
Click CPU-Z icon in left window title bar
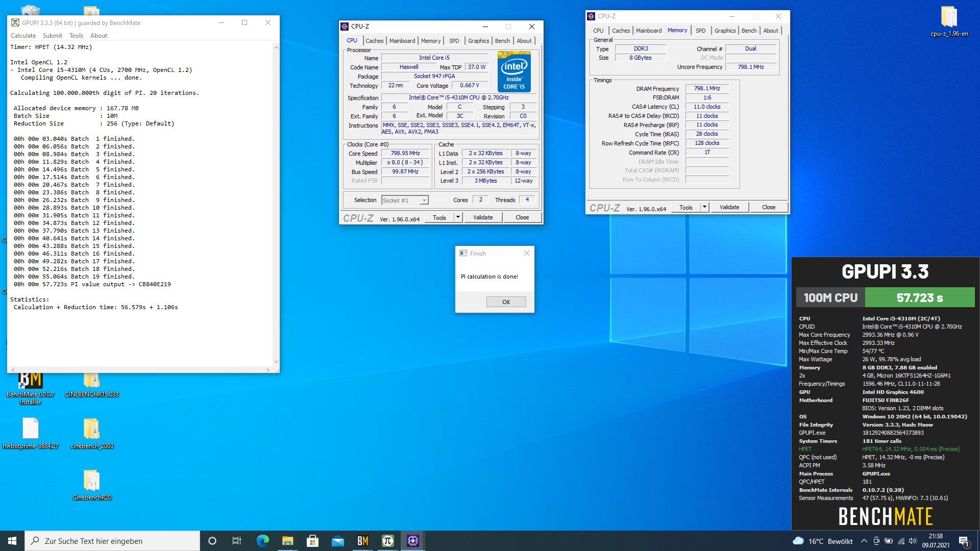pyautogui.click(x=345, y=27)
